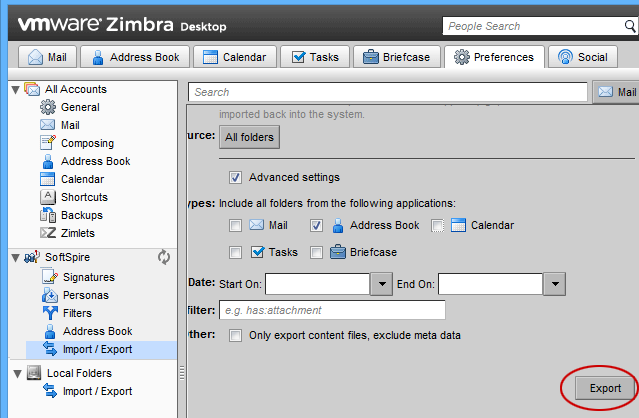This screenshot has height=418, width=639.
Task: Click inside the People Search field
Action: pyautogui.click(x=533, y=26)
